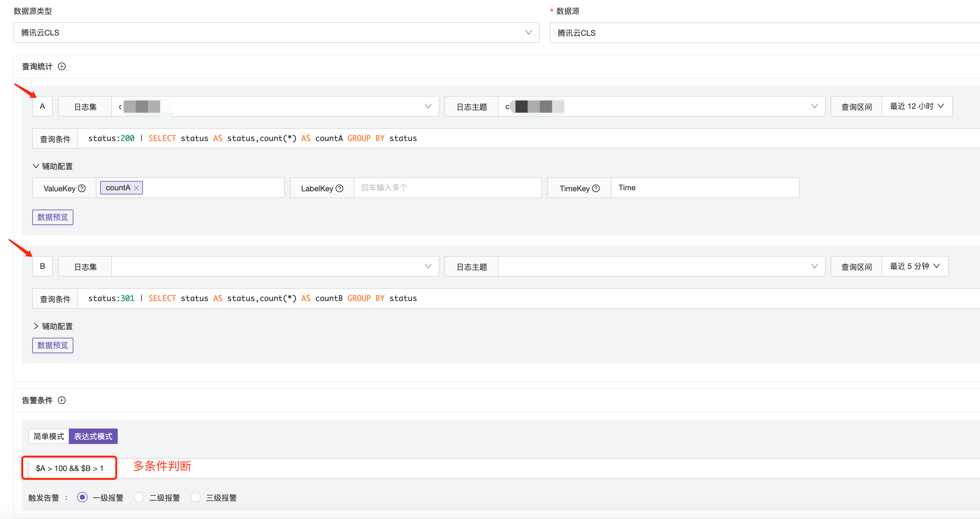Change query B range 最近 5 分钟
Screen dimensions: 980x519
click(915, 266)
